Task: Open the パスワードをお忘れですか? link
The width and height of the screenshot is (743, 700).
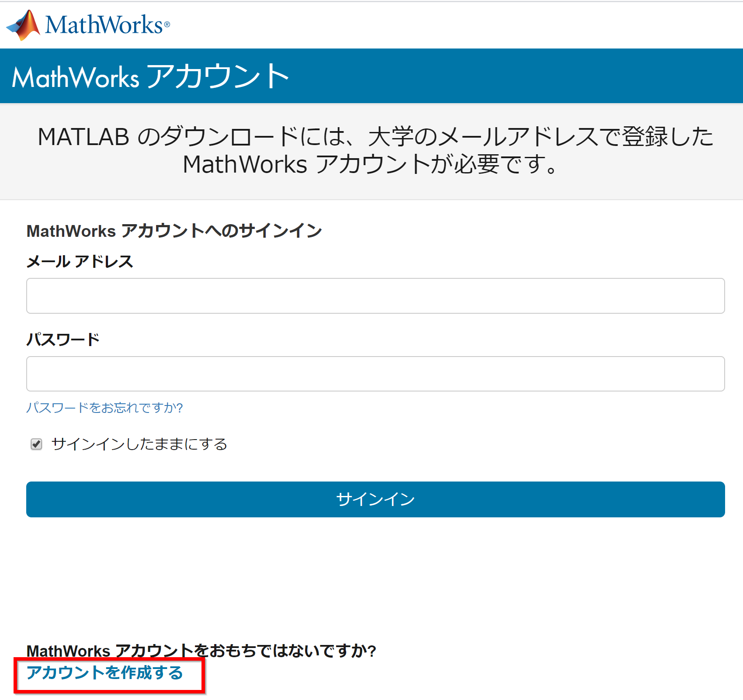Action: 104,408
